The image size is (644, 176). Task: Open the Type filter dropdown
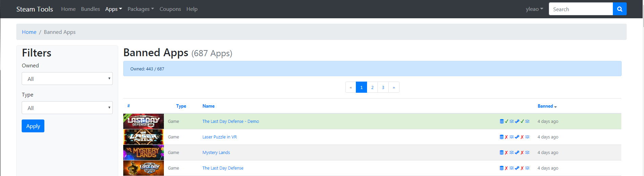tap(67, 108)
